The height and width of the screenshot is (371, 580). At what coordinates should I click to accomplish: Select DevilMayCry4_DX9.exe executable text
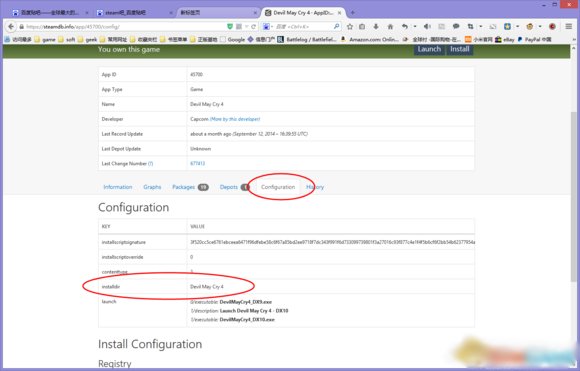(246, 302)
